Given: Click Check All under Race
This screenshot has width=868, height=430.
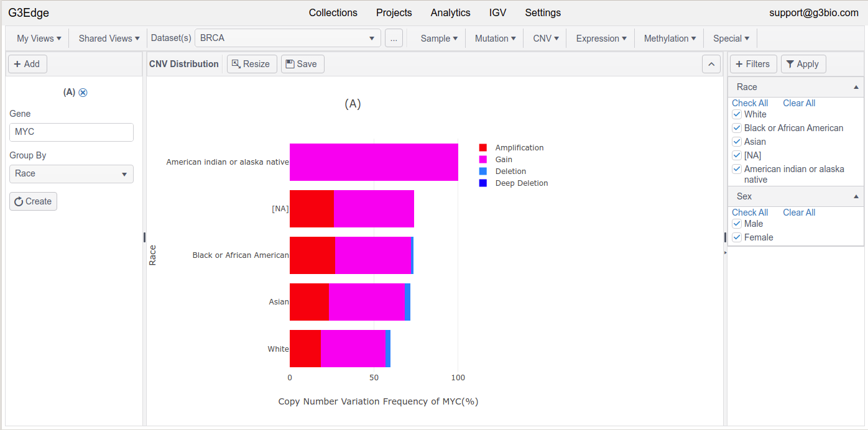Looking at the screenshot, I should [750, 103].
